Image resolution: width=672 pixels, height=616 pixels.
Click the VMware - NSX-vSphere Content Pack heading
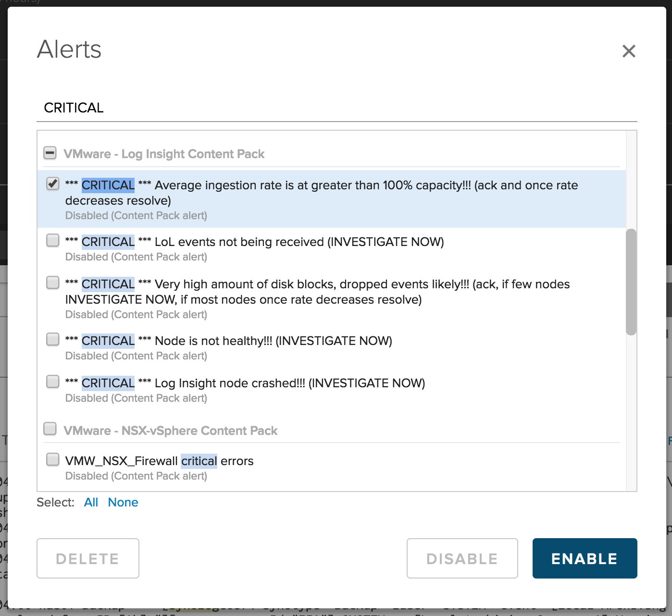(171, 431)
